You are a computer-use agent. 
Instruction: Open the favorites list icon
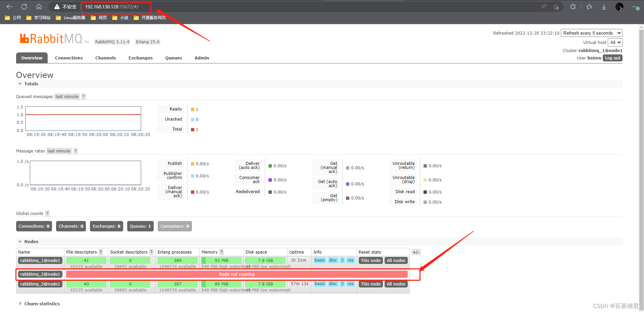(589, 7)
